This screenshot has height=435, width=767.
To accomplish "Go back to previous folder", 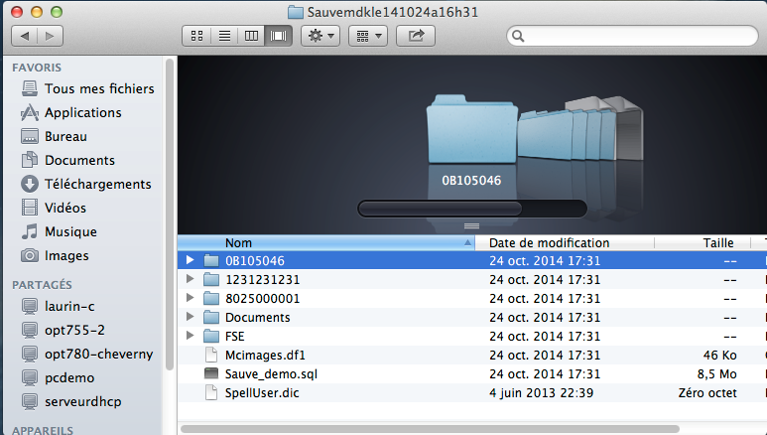I will [24, 36].
